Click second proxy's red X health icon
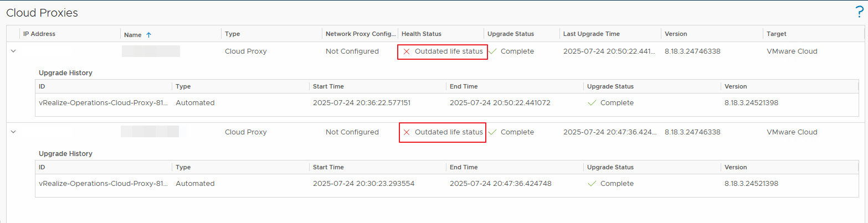Image resolution: width=868 pixels, height=223 pixels. 407,132
